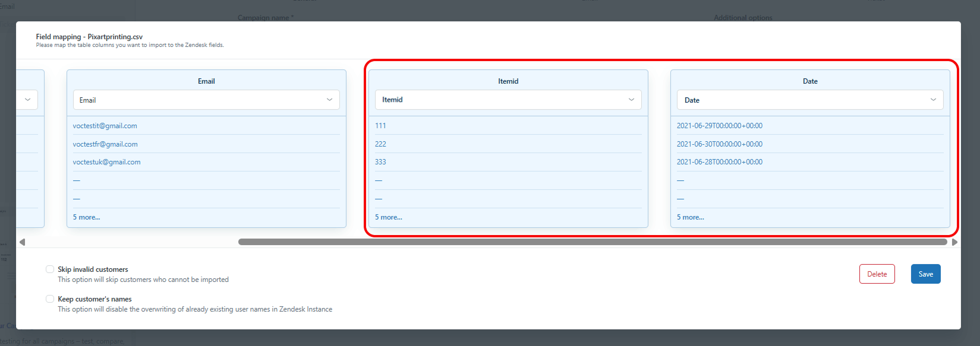Click the left scroll arrow of the table
This screenshot has height=346, width=980.
tap(23, 242)
